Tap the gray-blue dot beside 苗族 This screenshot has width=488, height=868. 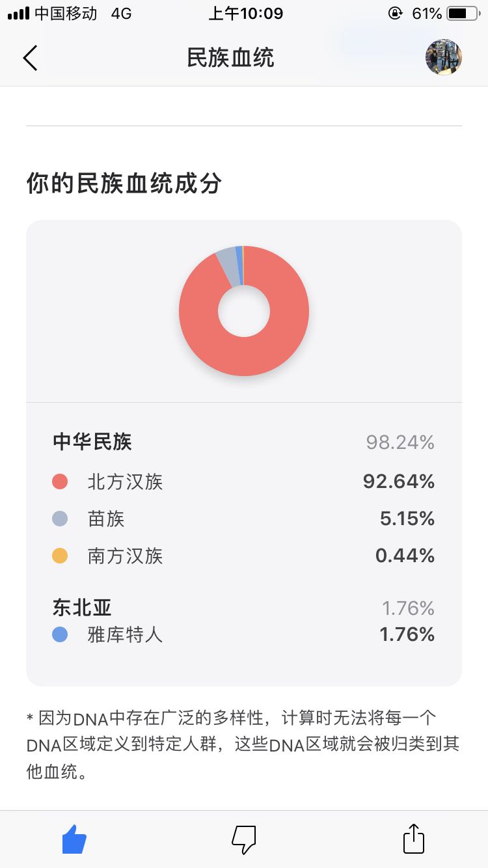coord(60,519)
